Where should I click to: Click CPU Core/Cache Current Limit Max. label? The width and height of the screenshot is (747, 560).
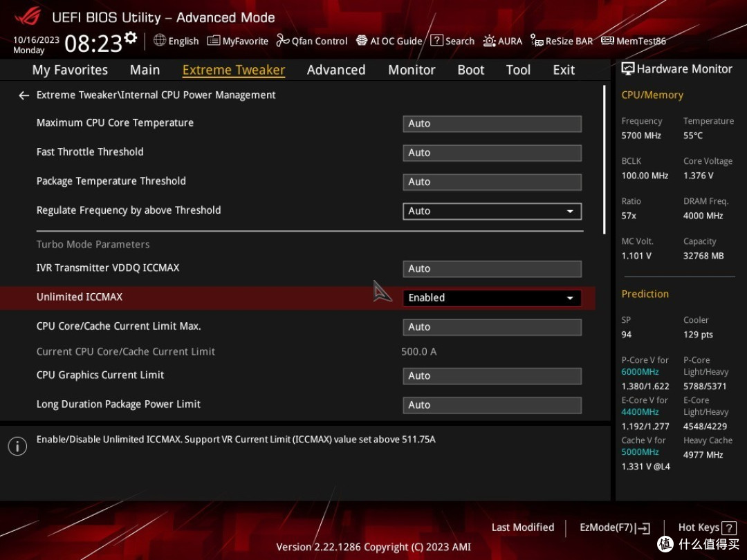tap(119, 326)
